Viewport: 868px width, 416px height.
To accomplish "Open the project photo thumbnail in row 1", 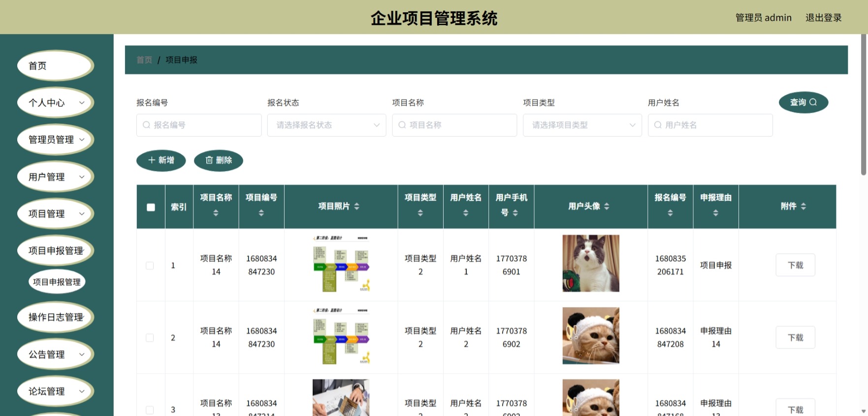I will pyautogui.click(x=341, y=263).
